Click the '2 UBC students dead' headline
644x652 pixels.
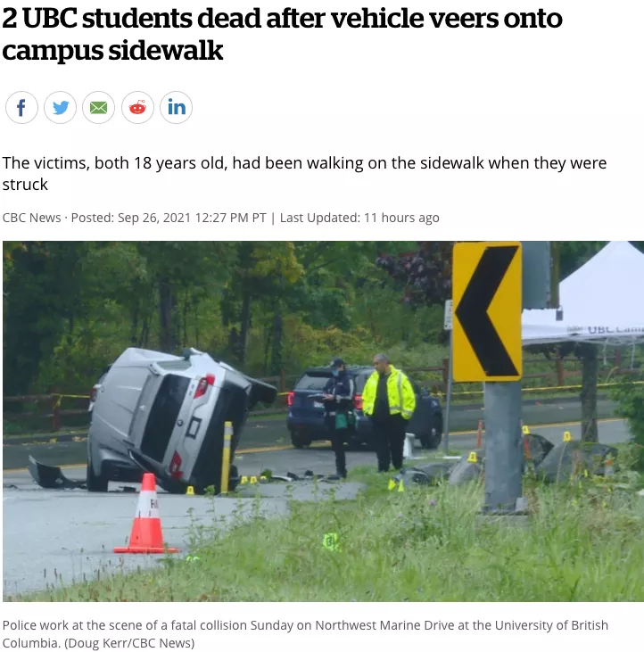coord(282,35)
